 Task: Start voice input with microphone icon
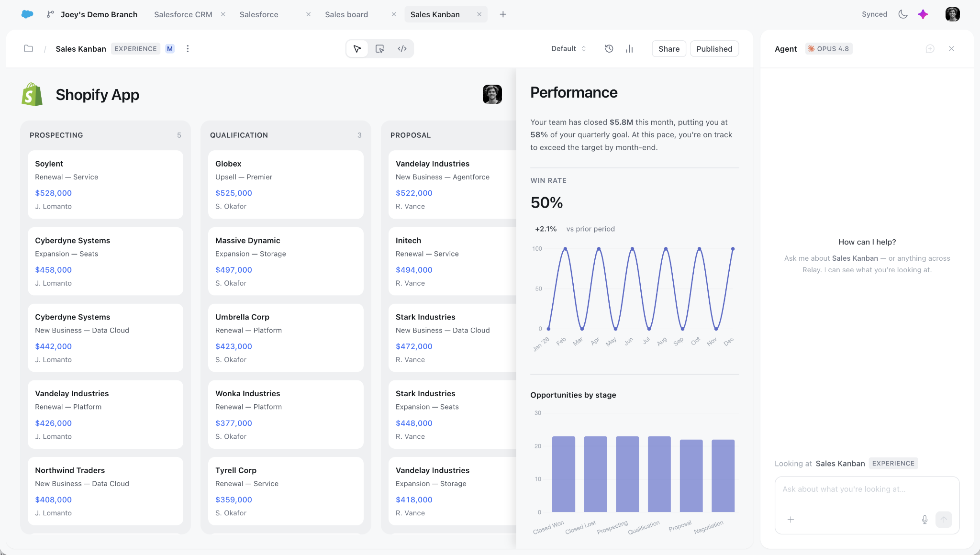pos(924,520)
